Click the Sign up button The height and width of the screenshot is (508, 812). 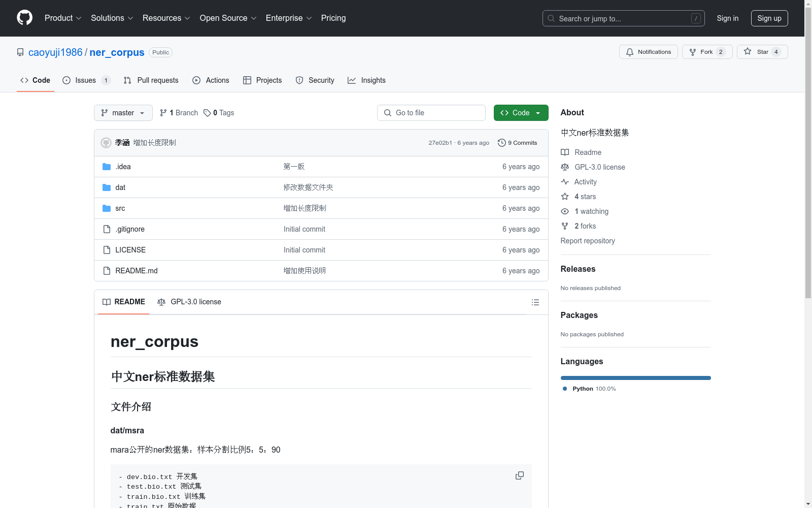(769, 18)
